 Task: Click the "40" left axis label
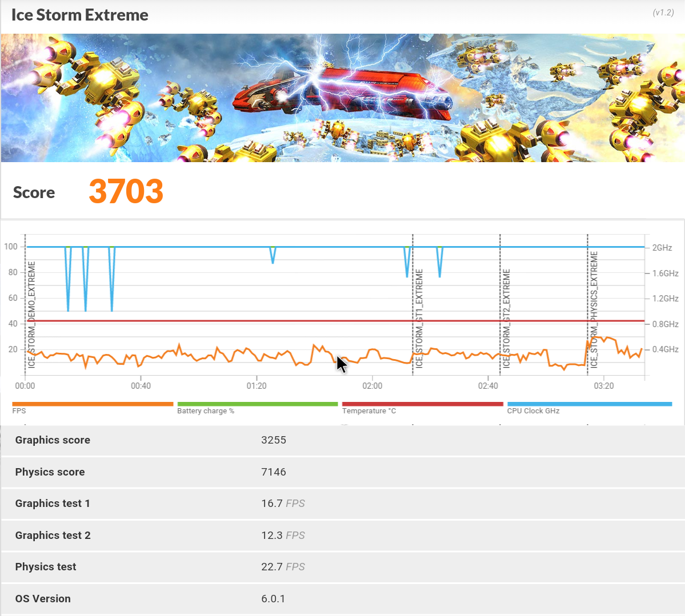click(x=13, y=324)
